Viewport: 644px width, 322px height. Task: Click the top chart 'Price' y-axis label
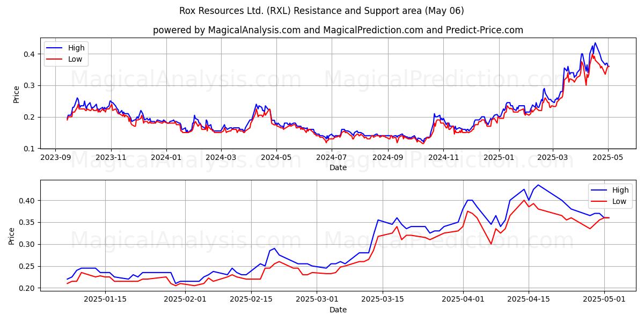click(x=17, y=93)
